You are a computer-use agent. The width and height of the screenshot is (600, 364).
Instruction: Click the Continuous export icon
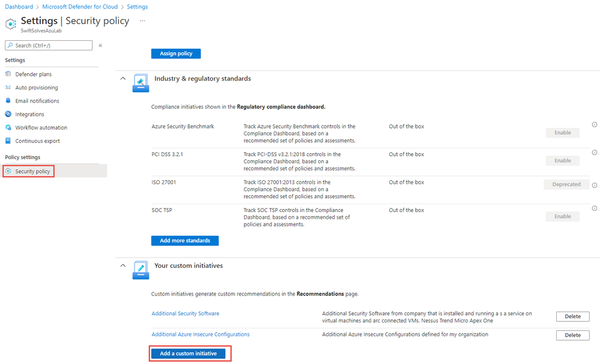coord(8,141)
